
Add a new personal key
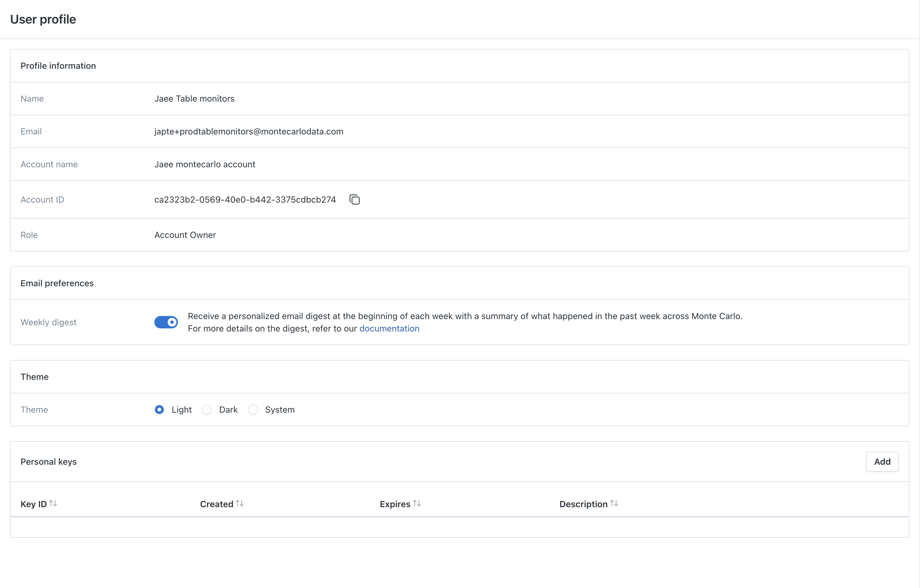coord(882,462)
